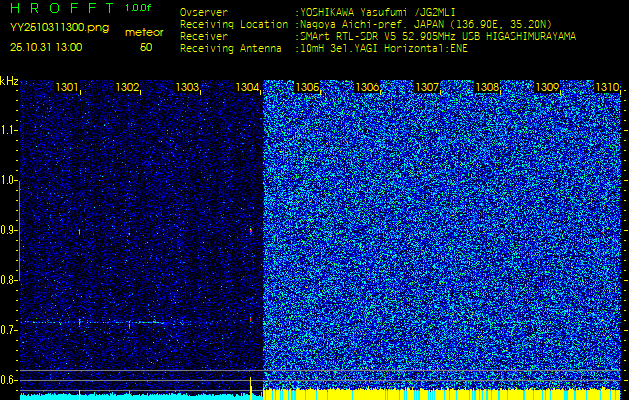Select the 1304 time marker
Screen dimensions: 629x400
point(248,88)
